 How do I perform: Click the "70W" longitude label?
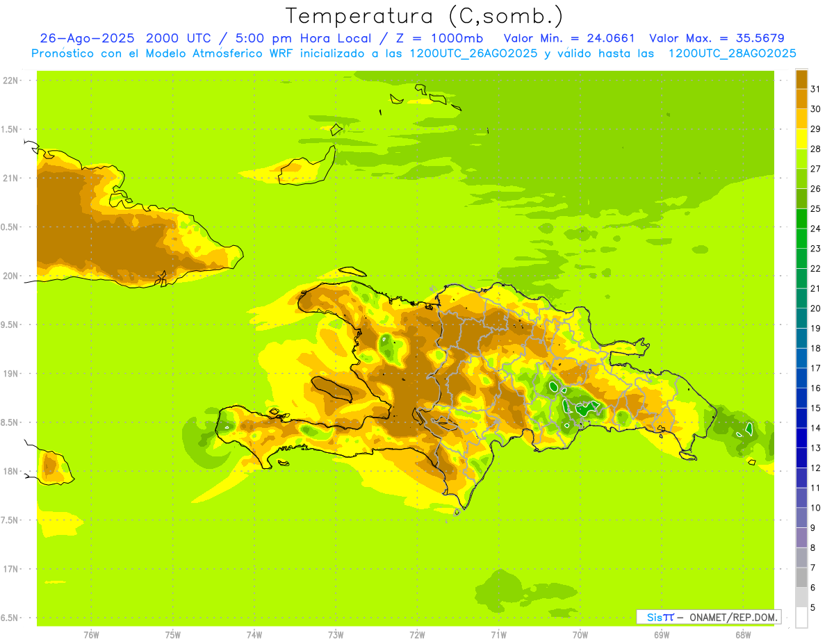[580, 634]
